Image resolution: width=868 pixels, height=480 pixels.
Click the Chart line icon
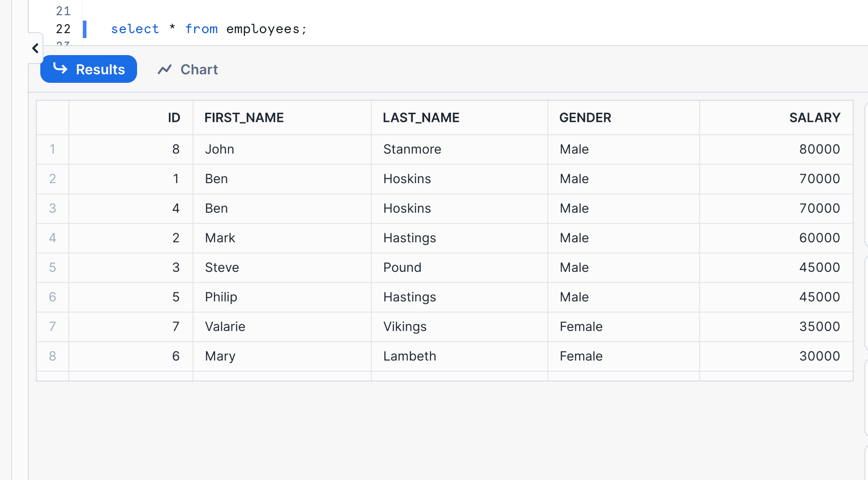pos(165,69)
